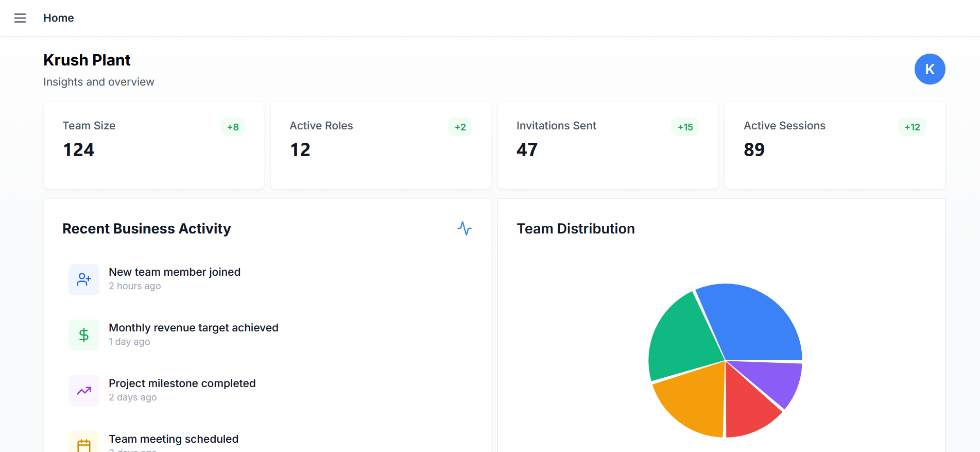Open the Team Size card

pos(153,145)
